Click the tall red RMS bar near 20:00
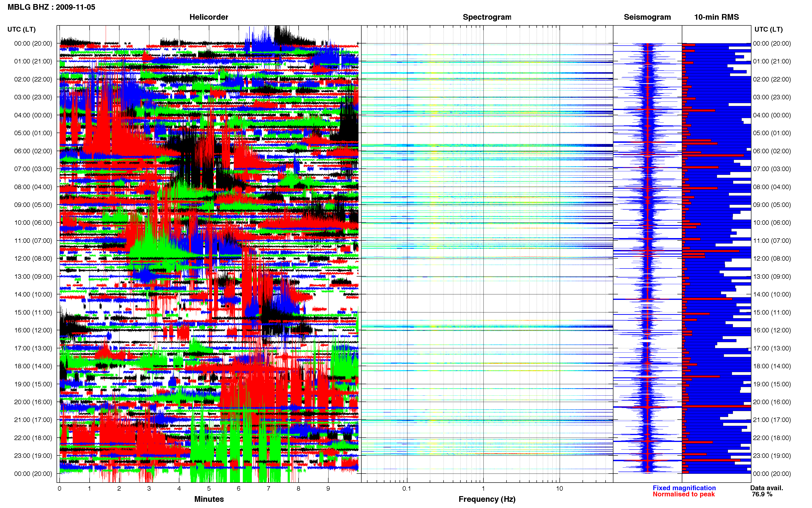 click(x=717, y=406)
